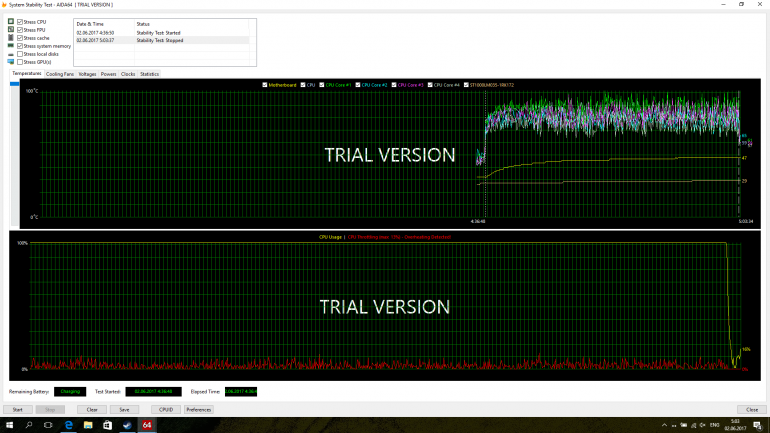Toggle CPU Core #2 graph checkbox
The height and width of the screenshot is (433, 770).
tap(358, 85)
